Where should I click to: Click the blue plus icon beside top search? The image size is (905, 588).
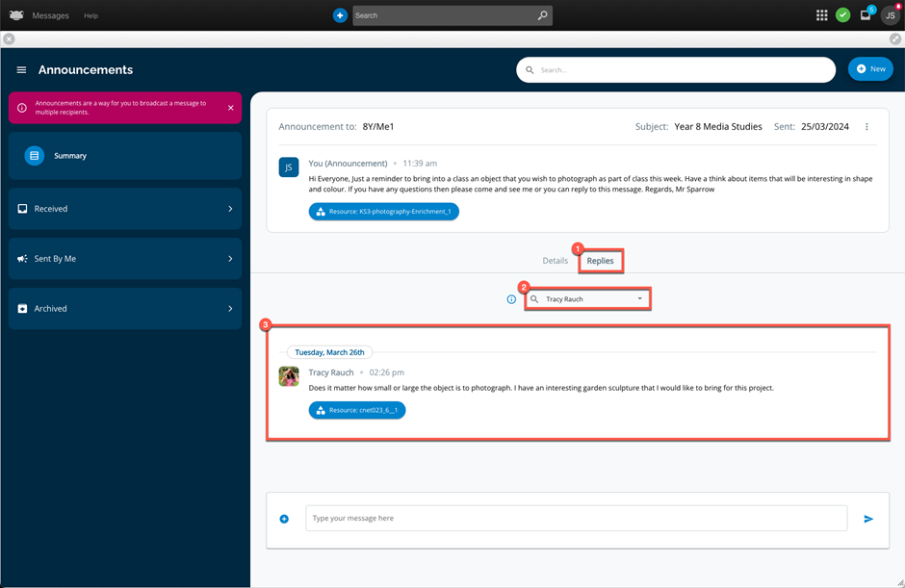(x=340, y=15)
